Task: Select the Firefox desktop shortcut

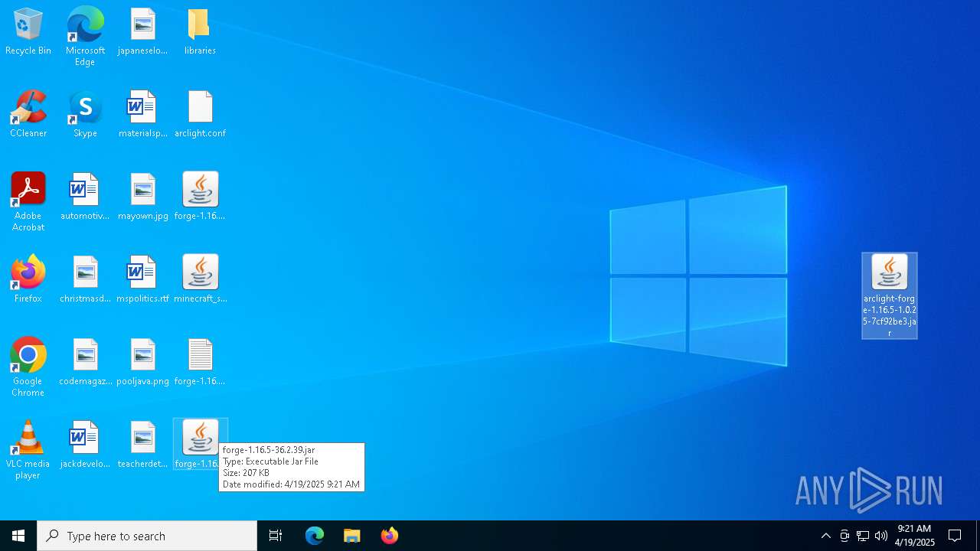Action: click(28, 280)
